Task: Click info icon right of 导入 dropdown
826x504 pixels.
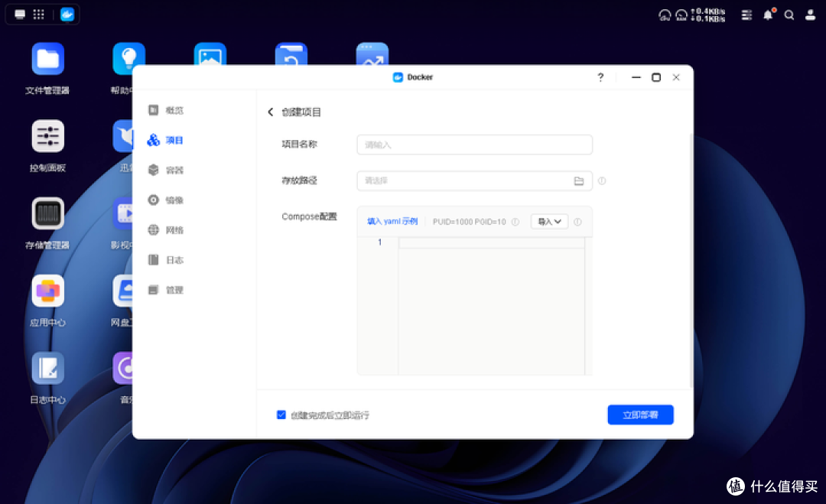Action: click(577, 222)
